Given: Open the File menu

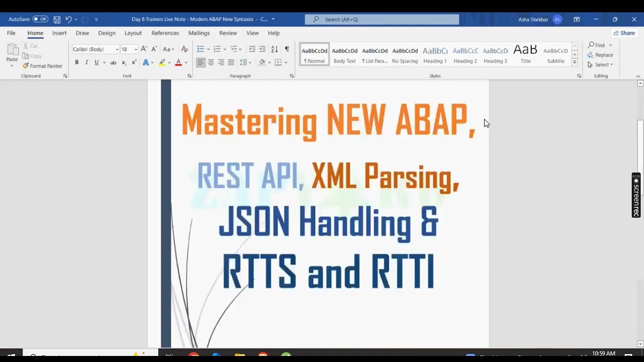Looking at the screenshot, I should tap(11, 33).
